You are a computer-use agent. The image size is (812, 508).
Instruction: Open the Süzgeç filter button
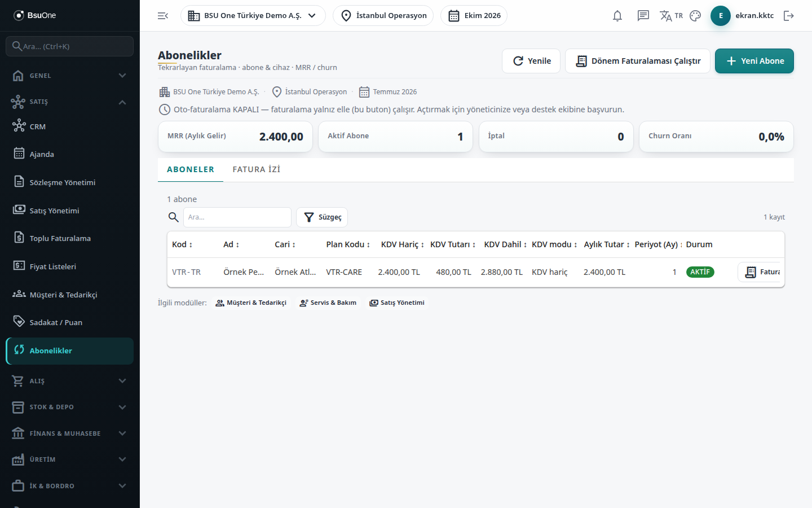322,217
